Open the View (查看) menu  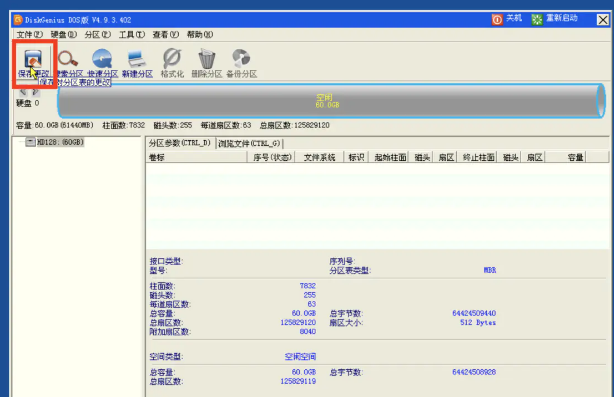[166, 34]
